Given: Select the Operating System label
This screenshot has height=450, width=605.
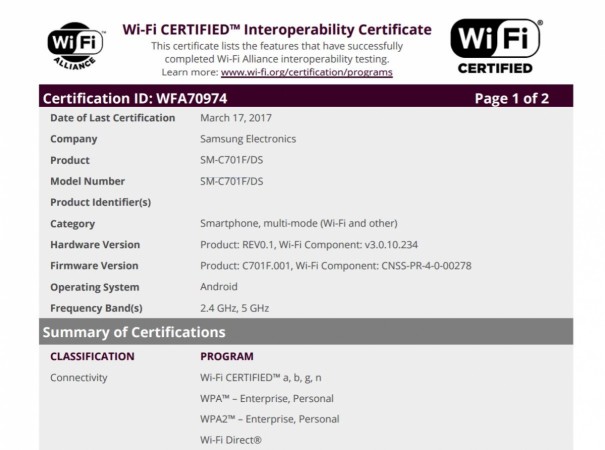Looking at the screenshot, I should [x=95, y=287].
